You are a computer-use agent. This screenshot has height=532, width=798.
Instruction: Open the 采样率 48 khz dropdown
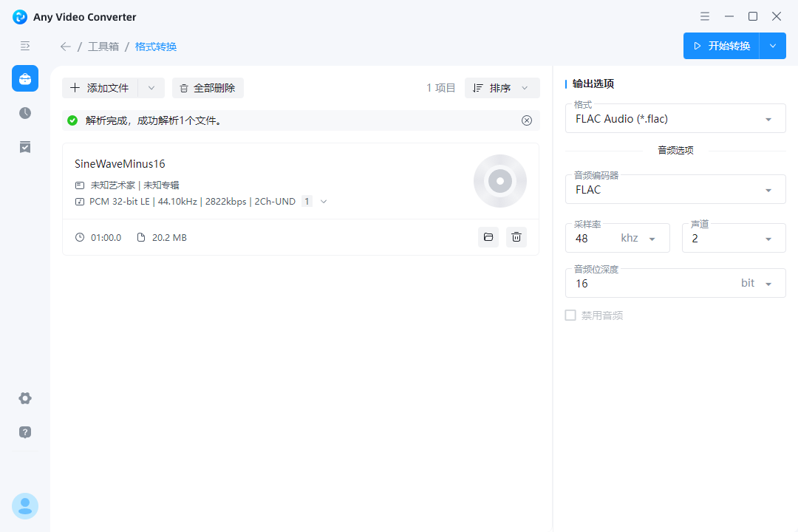[x=617, y=238]
